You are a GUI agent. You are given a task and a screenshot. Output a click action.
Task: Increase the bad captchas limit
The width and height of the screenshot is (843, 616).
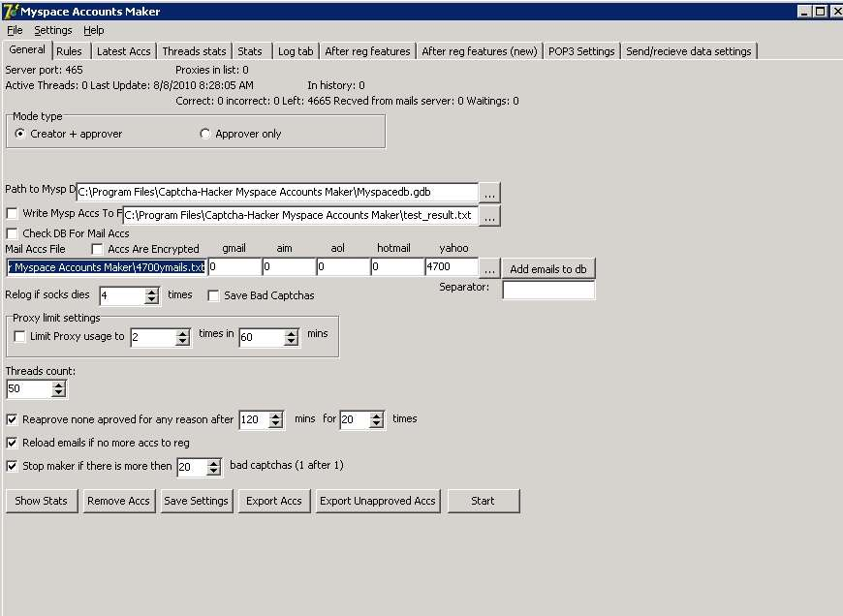pos(214,463)
